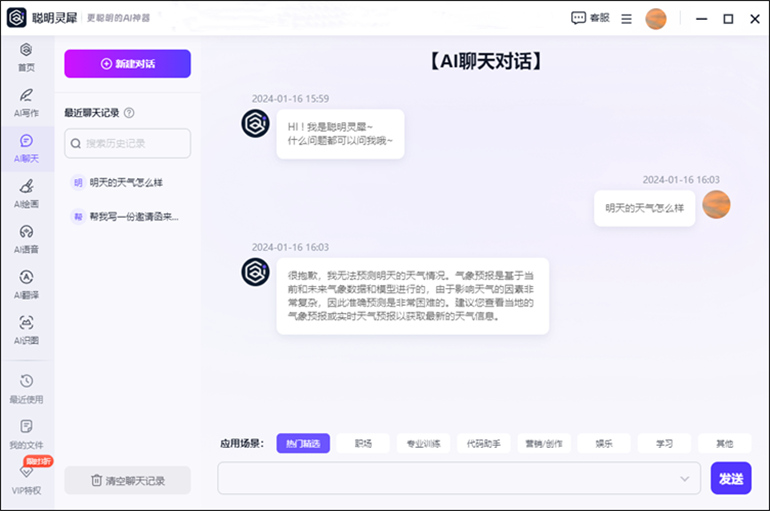This screenshot has height=511, width=770.
Task: Show 最近使用 recently used items
Action: (x=26, y=389)
